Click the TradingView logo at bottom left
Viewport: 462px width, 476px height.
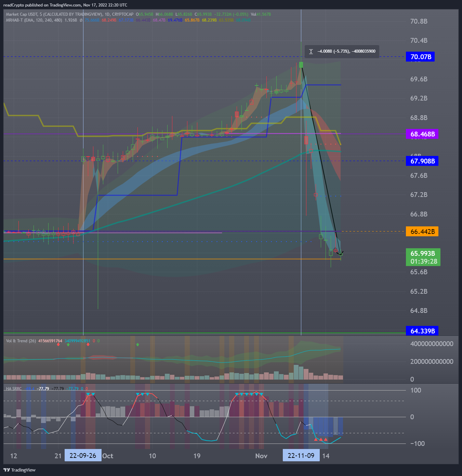pos(19,470)
